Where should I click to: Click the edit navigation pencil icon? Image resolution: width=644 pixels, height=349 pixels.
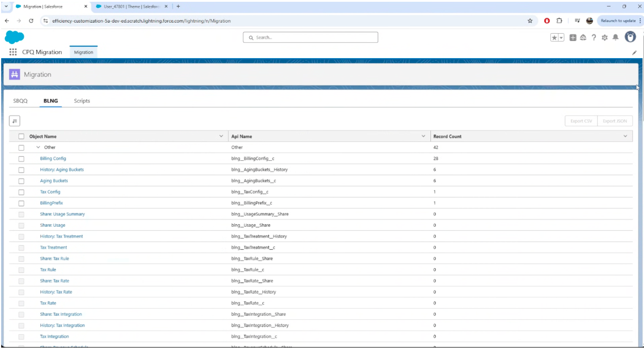coord(634,52)
